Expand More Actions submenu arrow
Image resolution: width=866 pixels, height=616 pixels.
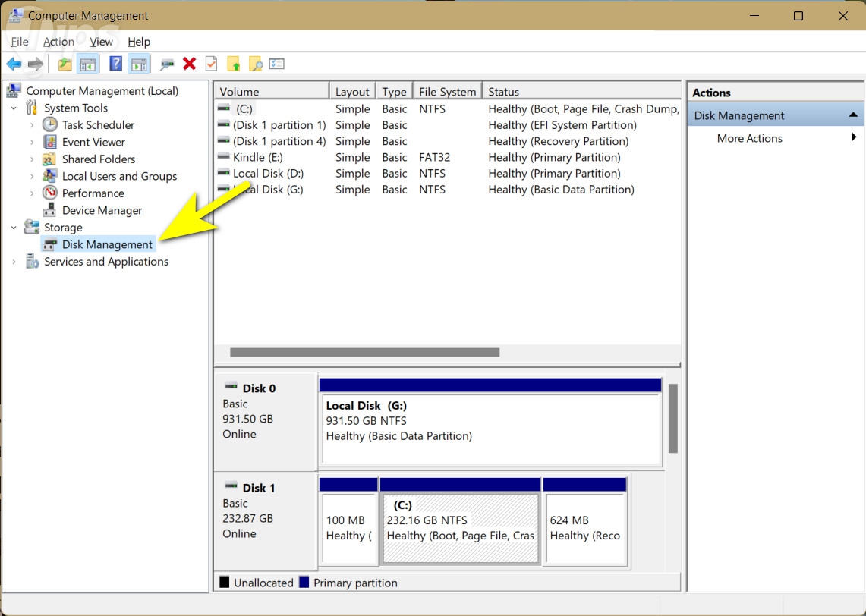point(854,138)
